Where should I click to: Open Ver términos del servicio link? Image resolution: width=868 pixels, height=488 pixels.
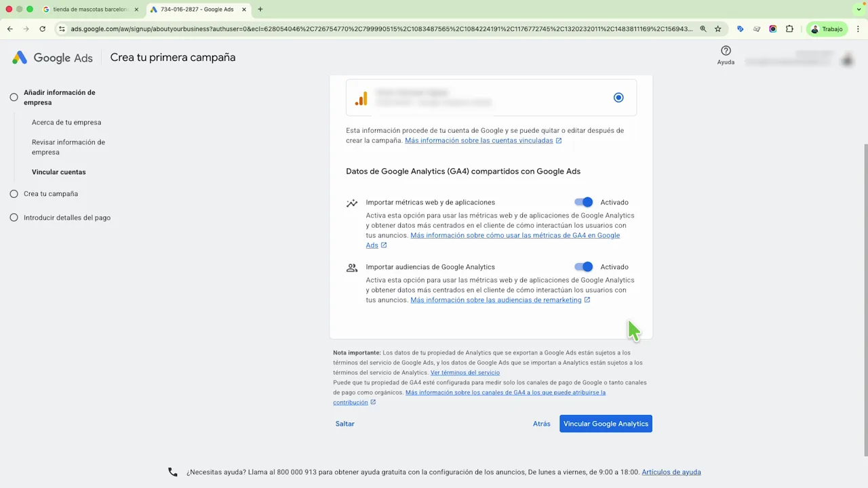[x=465, y=373]
